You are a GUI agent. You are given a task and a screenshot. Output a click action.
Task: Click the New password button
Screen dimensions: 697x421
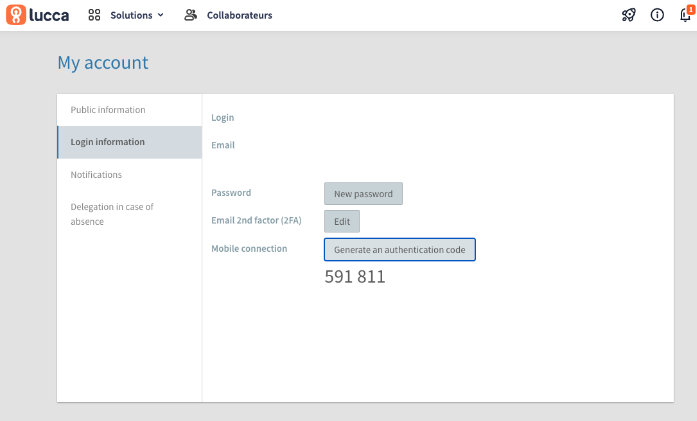coord(363,193)
